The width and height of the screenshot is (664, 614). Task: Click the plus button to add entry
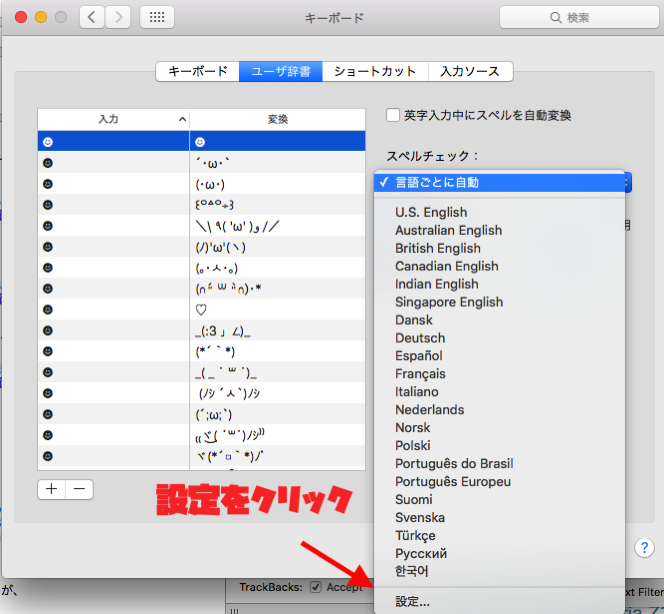[x=51, y=489]
